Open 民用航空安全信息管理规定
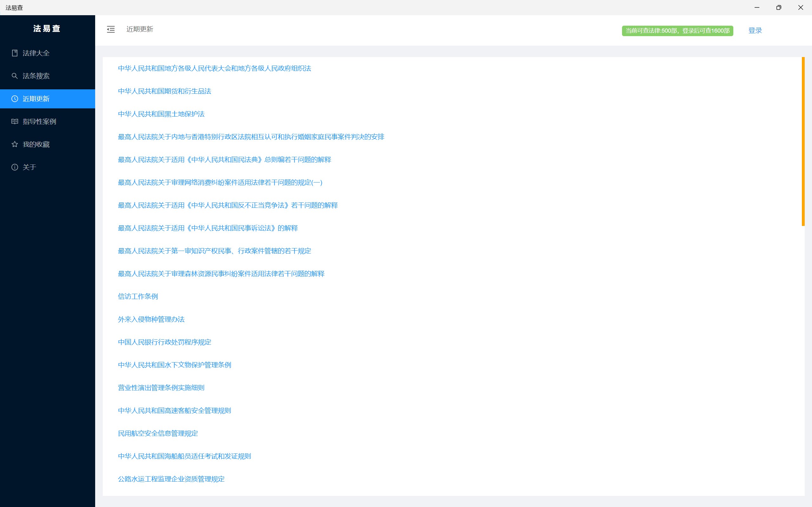Image resolution: width=812 pixels, height=507 pixels. (158, 433)
